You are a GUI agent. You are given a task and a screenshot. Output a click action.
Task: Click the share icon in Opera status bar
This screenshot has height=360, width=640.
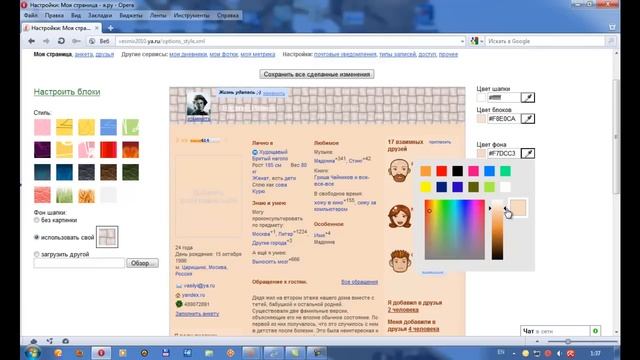pos(50,341)
